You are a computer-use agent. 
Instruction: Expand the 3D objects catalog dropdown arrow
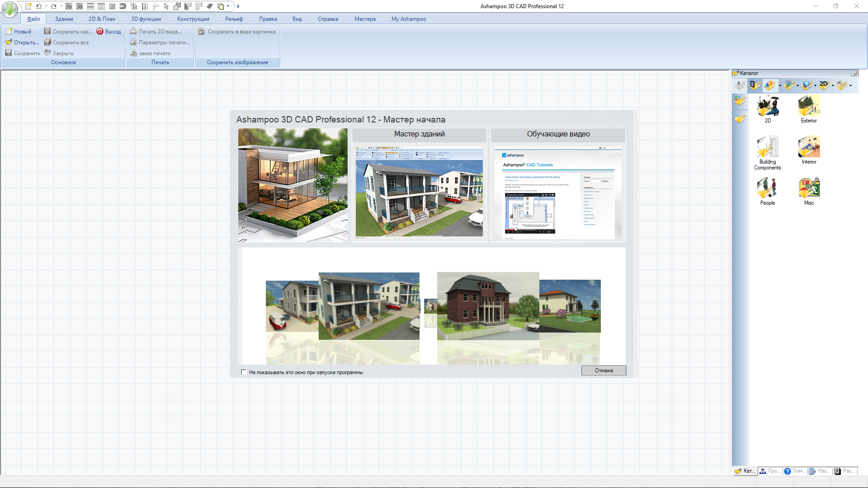pos(780,85)
